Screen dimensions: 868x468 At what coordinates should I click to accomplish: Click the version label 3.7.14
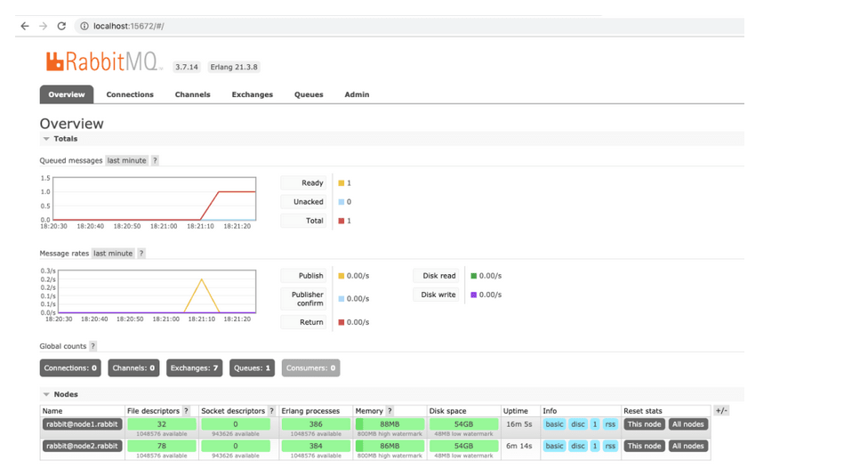click(x=187, y=67)
